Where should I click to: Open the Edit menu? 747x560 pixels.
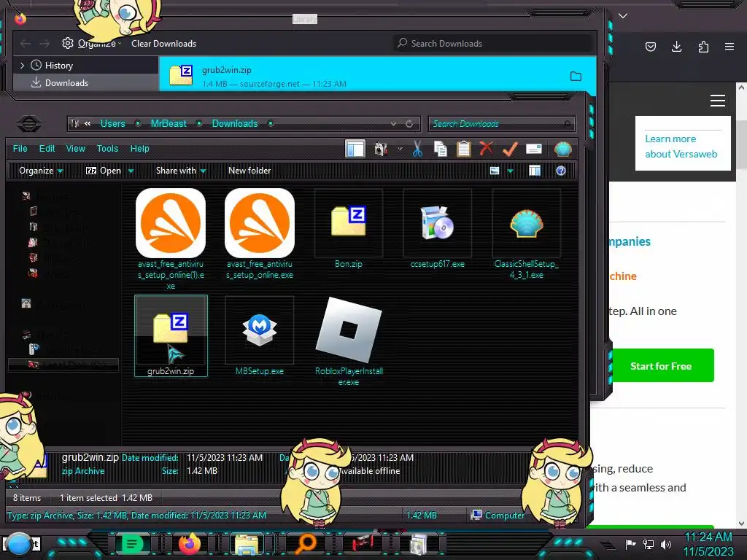[x=47, y=149]
